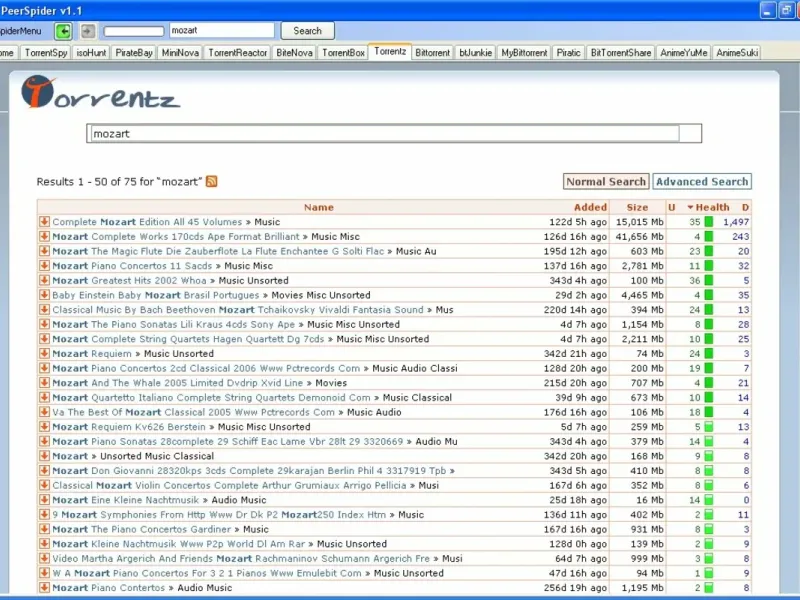800x600 pixels.
Task: Click the Advanced Search button
Action: pos(702,182)
